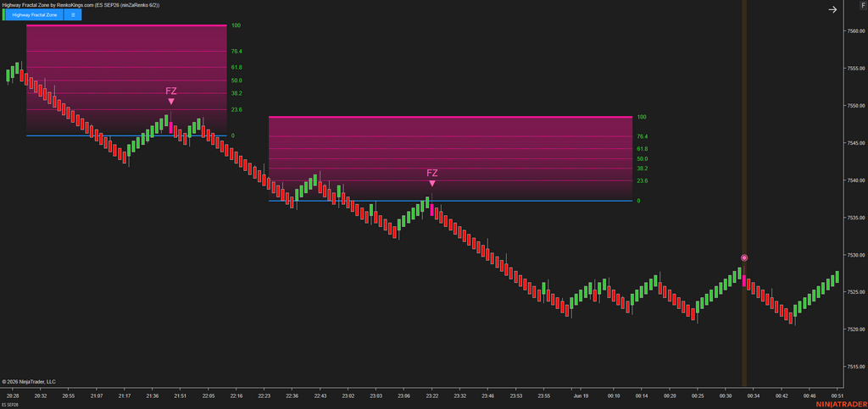Select the FZ marker above the 21:51 bar

pyautogui.click(x=171, y=91)
